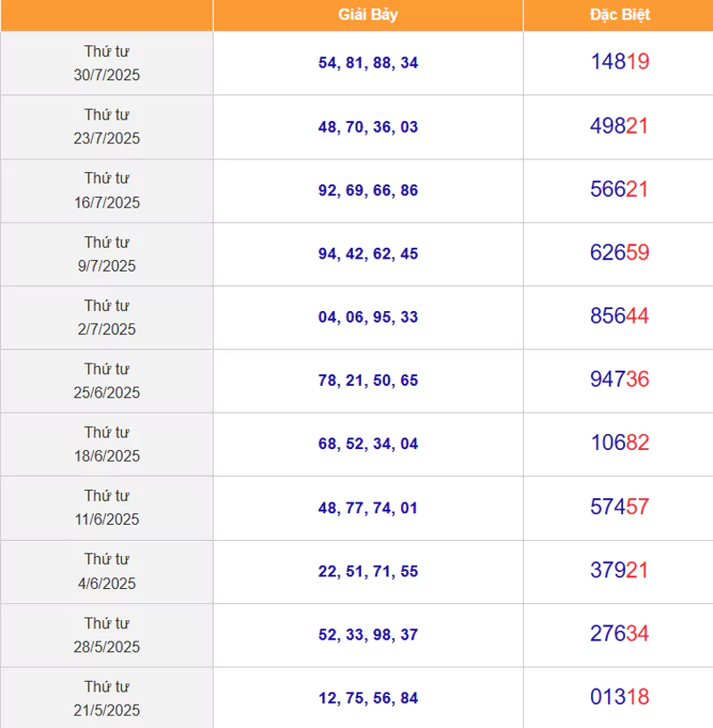The image size is (713, 728).
Task: Select Giải Bảy numbers 54, 81, 88, 34
Action: click(x=368, y=62)
